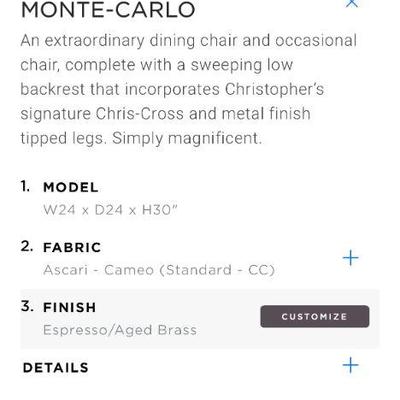Image resolution: width=400 pixels, height=400 pixels.
Task: Select the Model step heading
Action: [x=71, y=187]
